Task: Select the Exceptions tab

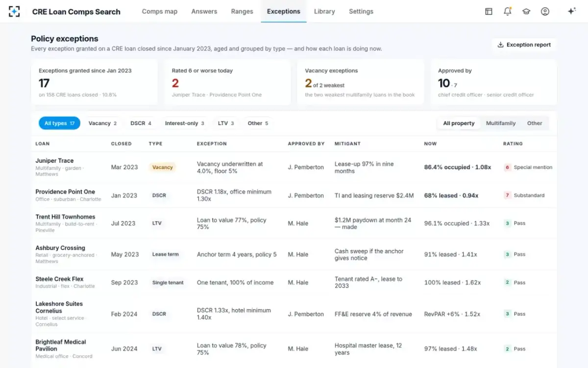Action: 284,11
